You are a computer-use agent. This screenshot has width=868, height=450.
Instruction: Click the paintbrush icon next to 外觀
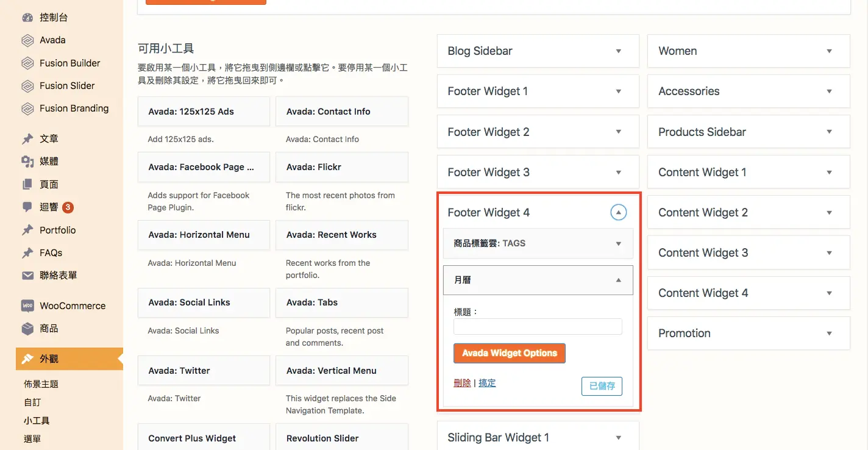[x=27, y=359]
